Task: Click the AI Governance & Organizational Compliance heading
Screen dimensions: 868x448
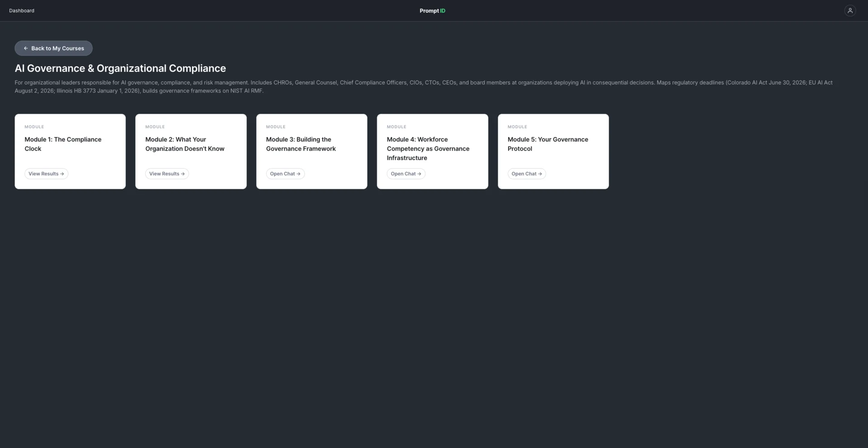Action: pos(120,68)
